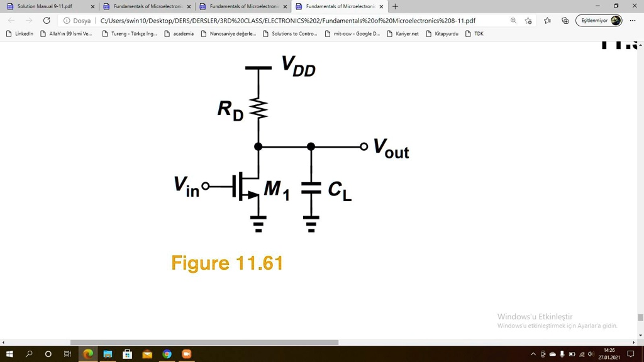Click the left arrow of horizontal scrollbar
Image resolution: width=644 pixels, height=362 pixels.
(3, 343)
